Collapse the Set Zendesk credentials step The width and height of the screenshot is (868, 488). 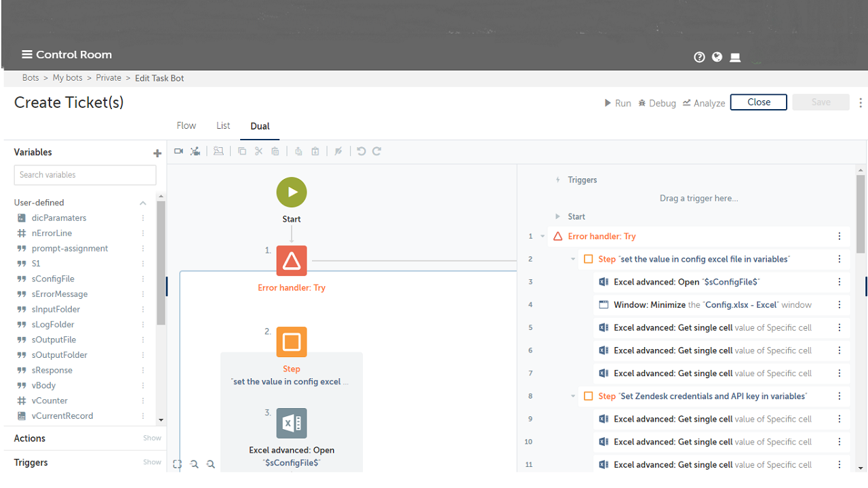(x=573, y=396)
